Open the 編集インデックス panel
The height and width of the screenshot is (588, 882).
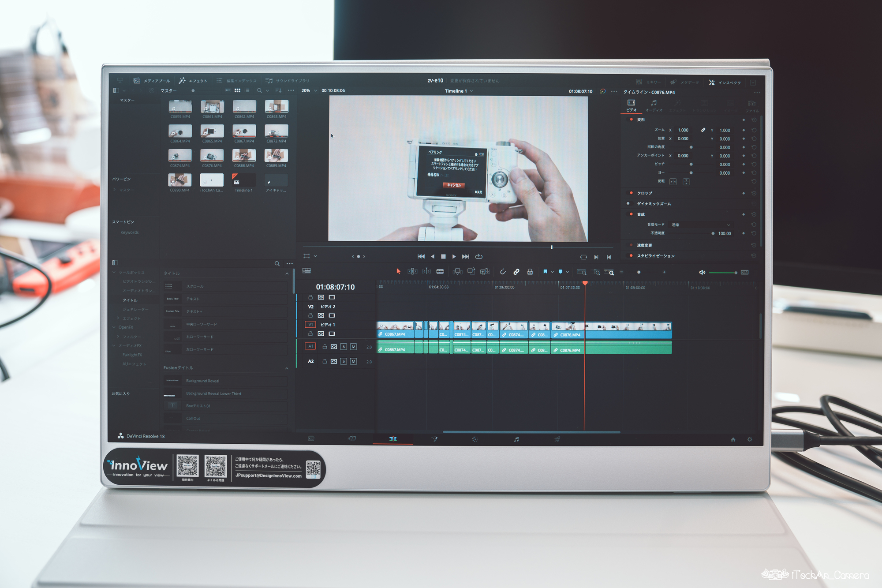236,81
